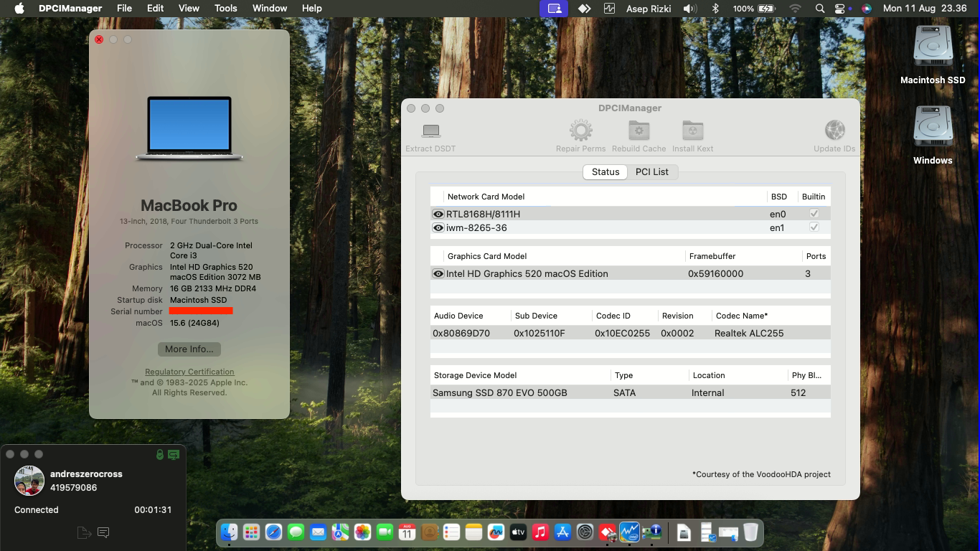Toggle the Builtin checkbox for en1

pos(814,227)
